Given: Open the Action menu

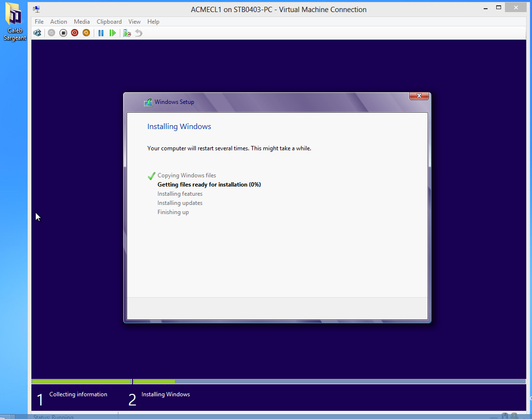Looking at the screenshot, I should pos(58,21).
